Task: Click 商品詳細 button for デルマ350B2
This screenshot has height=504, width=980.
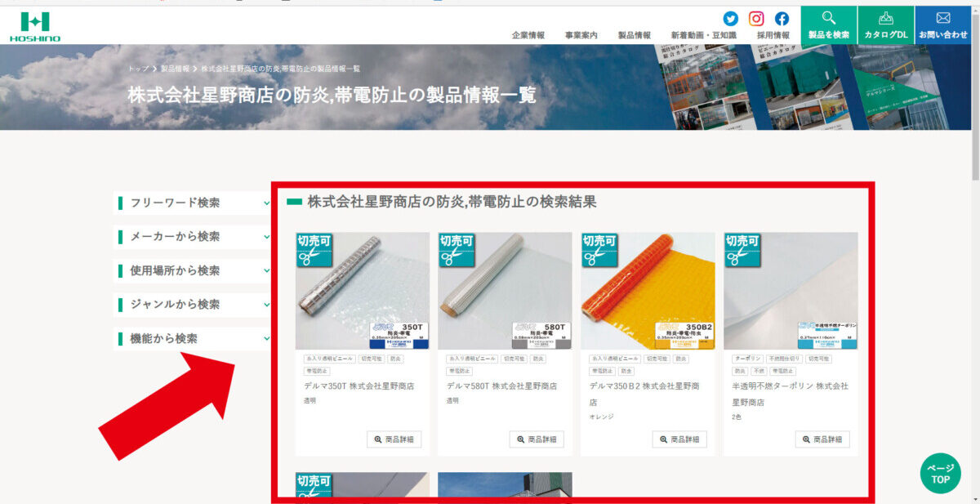Action: pos(679,439)
